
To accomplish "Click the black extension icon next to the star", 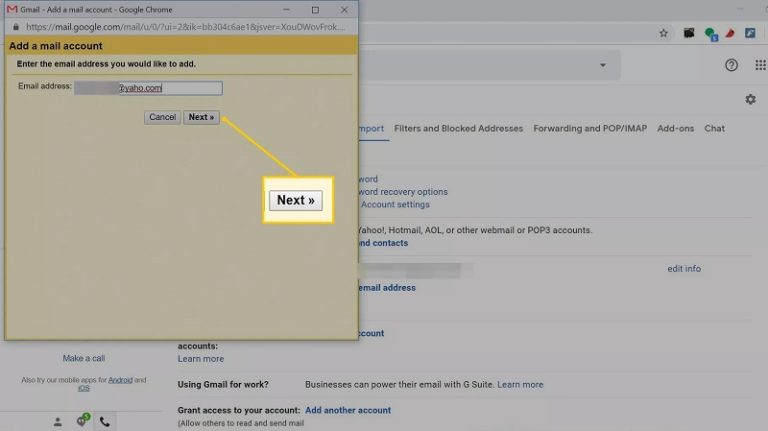I will coord(689,33).
